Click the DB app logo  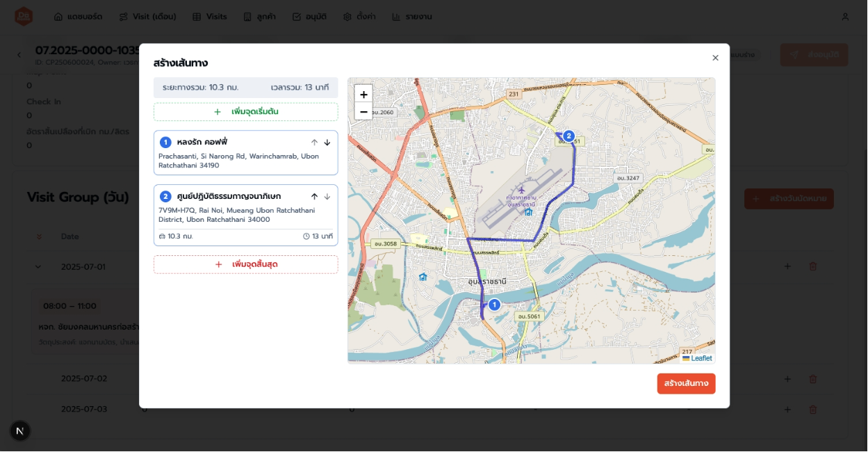[x=24, y=16]
